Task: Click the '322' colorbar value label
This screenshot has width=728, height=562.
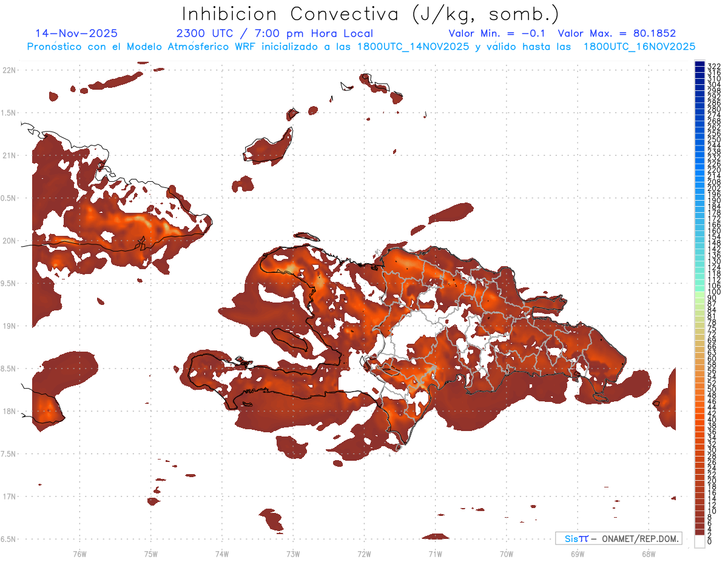Action: tap(714, 66)
